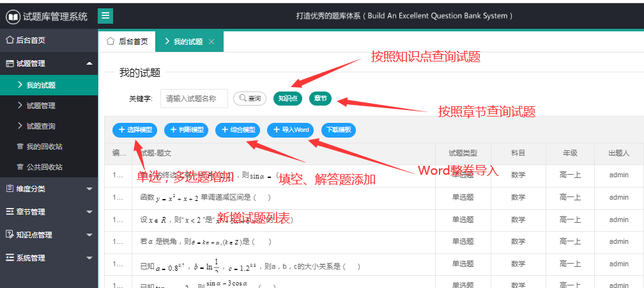This screenshot has width=644, height=288.
Task: Close the 我的试题 tab
Action: tap(211, 42)
